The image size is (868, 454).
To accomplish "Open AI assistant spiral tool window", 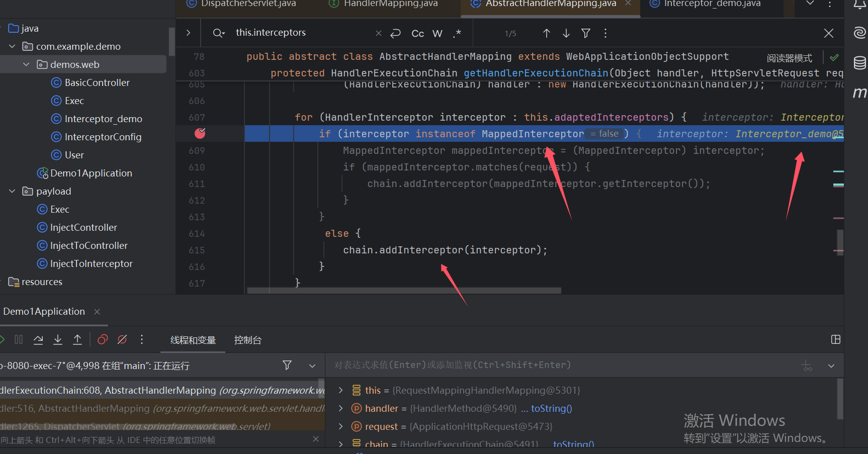I will click(859, 33).
